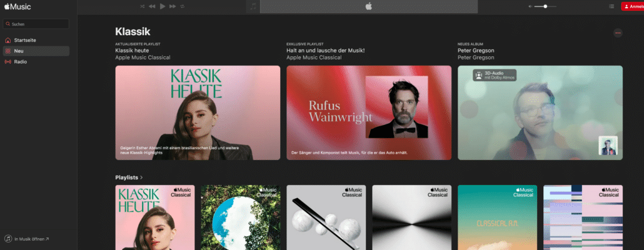Open the Rufus Wainwright featured banner
The width and height of the screenshot is (644, 250).
(369, 112)
